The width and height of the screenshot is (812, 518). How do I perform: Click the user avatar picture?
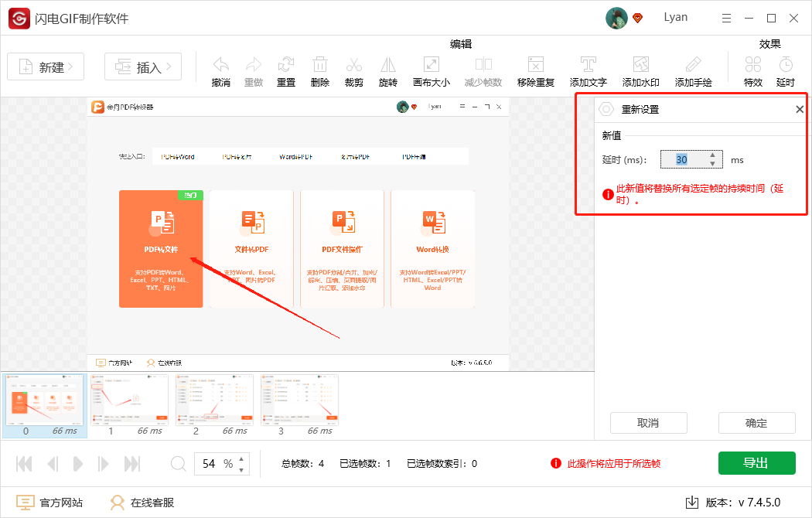[x=616, y=18]
